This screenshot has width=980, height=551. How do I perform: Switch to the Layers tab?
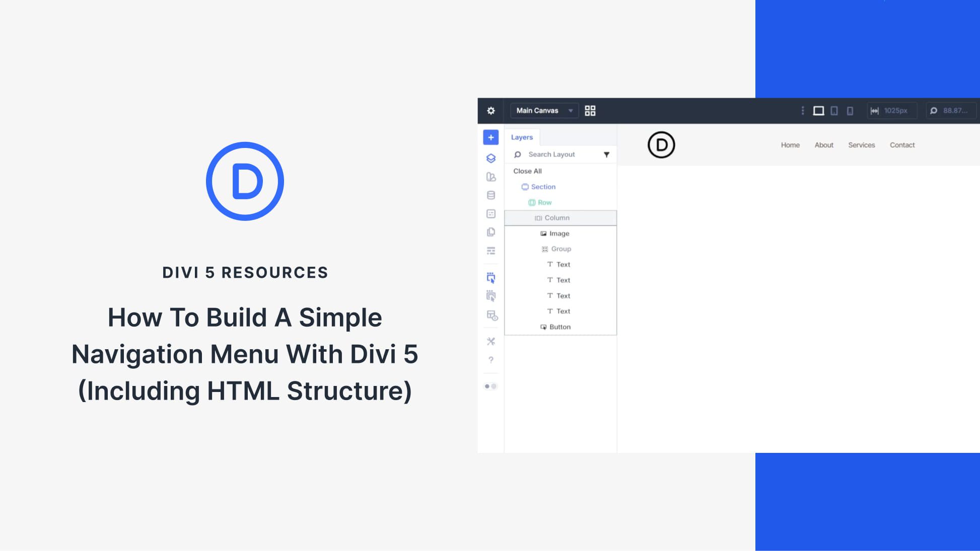522,137
